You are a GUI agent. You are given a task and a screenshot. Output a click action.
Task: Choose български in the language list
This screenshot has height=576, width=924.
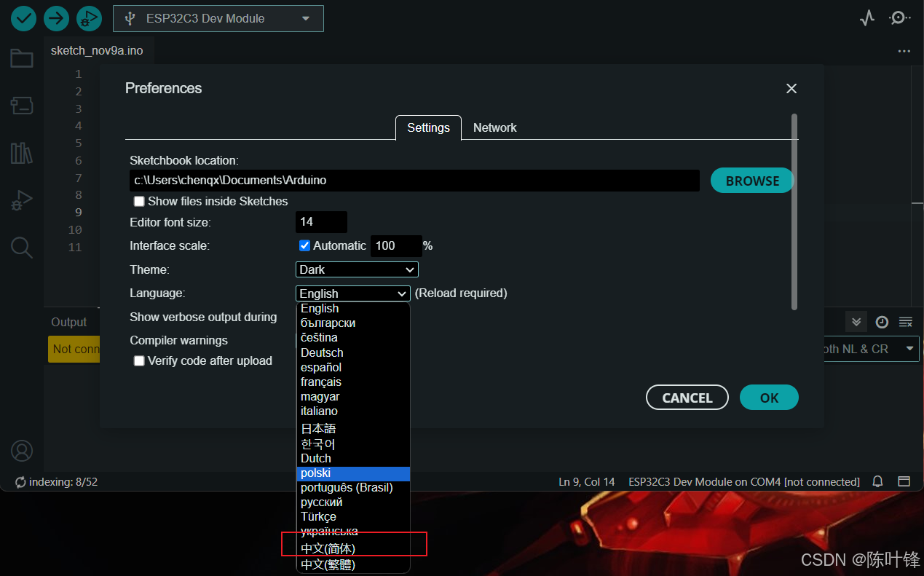pos(354,323)
